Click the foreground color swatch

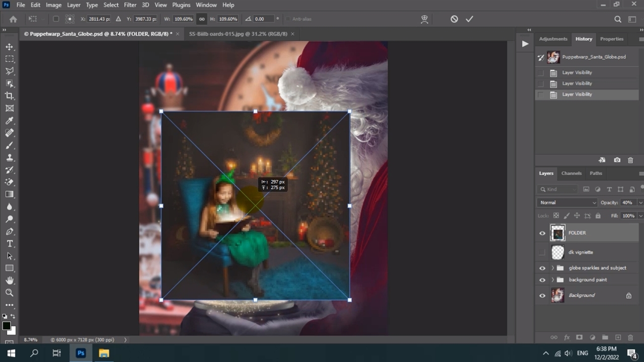point(7,326)
